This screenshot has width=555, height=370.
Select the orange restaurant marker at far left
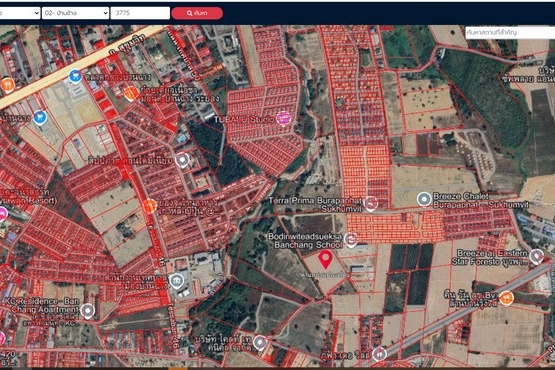(7, 85)
